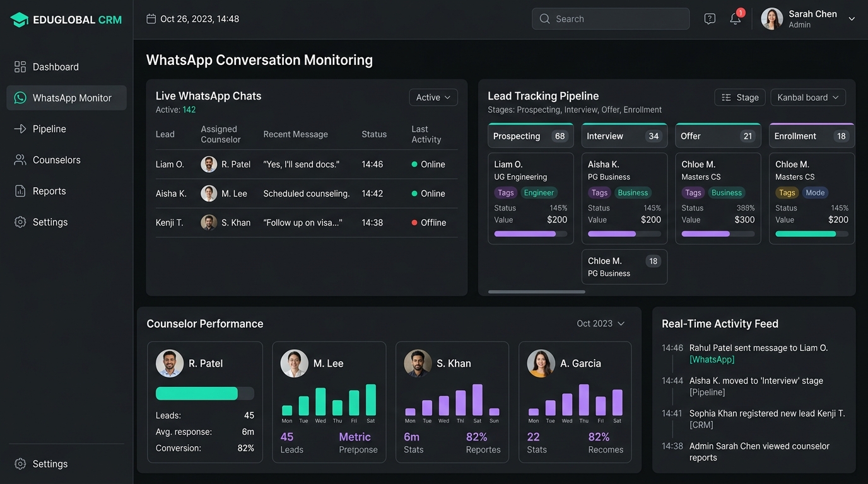Click the Assigned Counselor column header

(x=221, y=134)
